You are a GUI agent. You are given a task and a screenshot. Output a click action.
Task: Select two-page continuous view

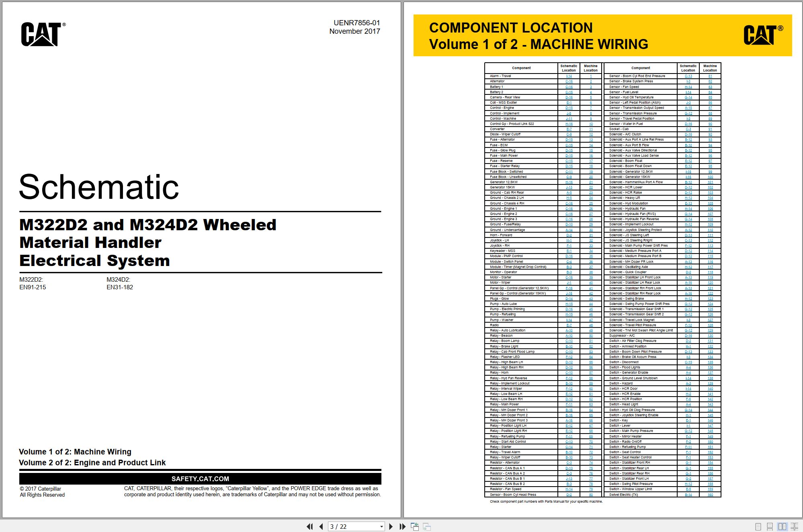(x=795, y=526)
